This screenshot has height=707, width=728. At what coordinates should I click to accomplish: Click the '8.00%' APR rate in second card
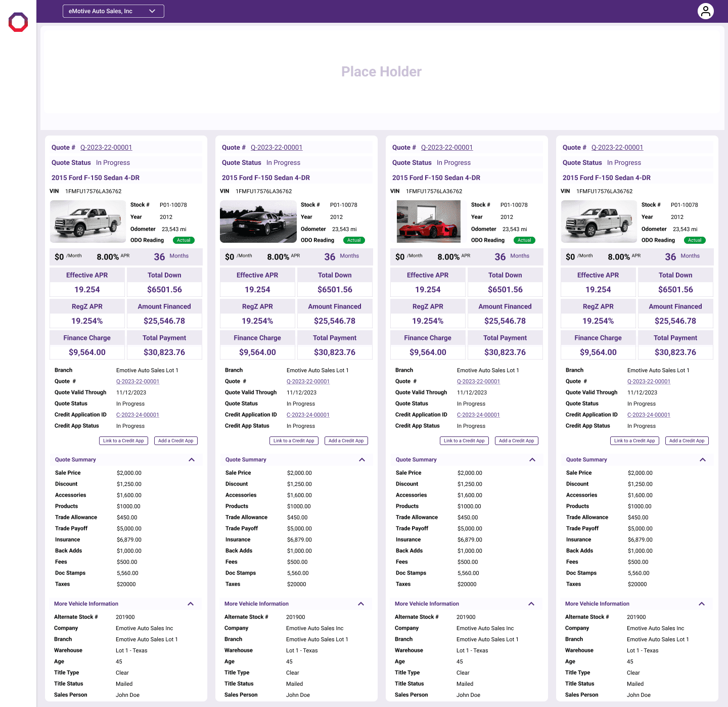point(278,257)
